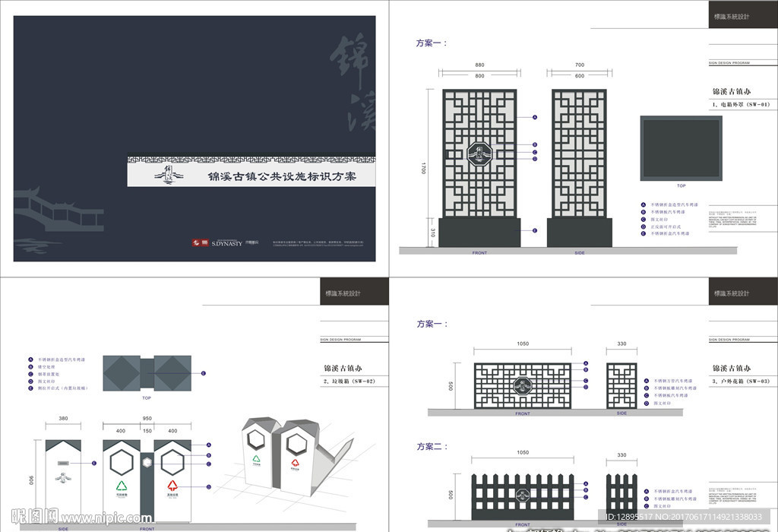Click the legend entry 不锈钢板汽车烤漆 on the SW-01 page

coord(668,212)
